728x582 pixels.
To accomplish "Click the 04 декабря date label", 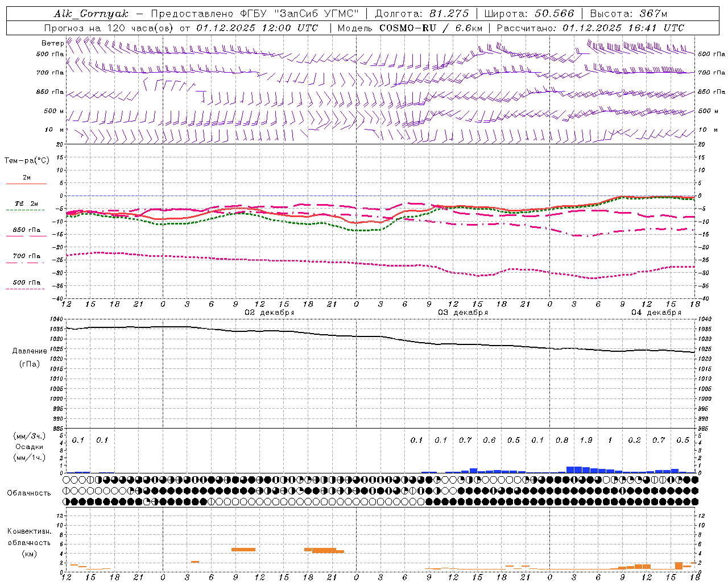I will point(656,313).
